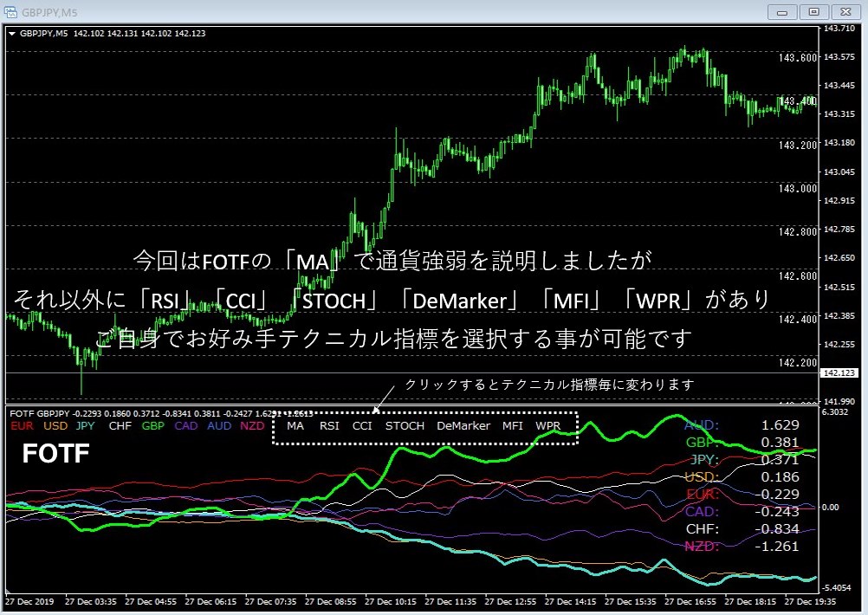
Task: Click the FOTF GBPJPY indicator label
Action: [x=39, y=413]
